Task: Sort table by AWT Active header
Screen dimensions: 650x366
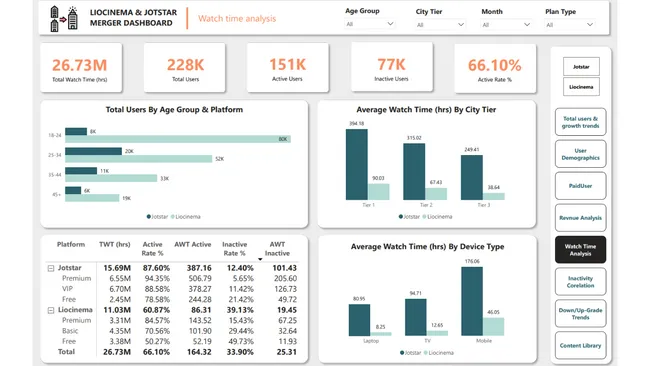Action: tap(192, 245)
